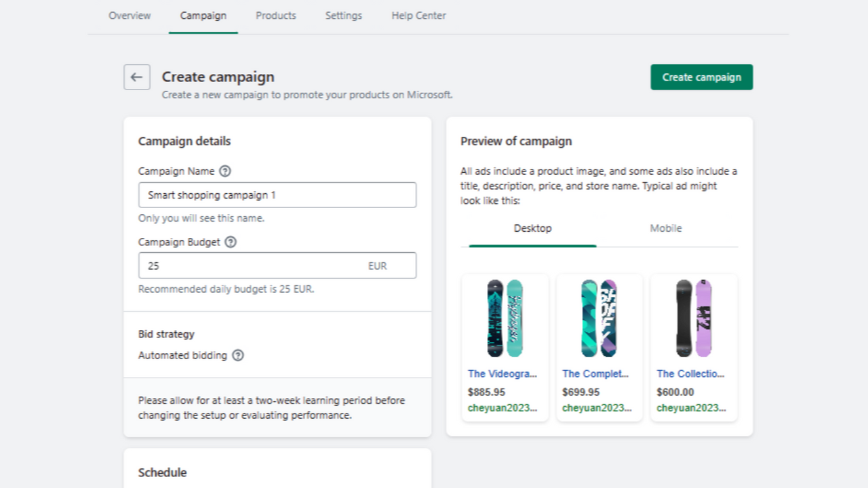Open the Automated bidding help tooltip
Viewport: 868px width, 488px height.
click(x=237, y=355)
